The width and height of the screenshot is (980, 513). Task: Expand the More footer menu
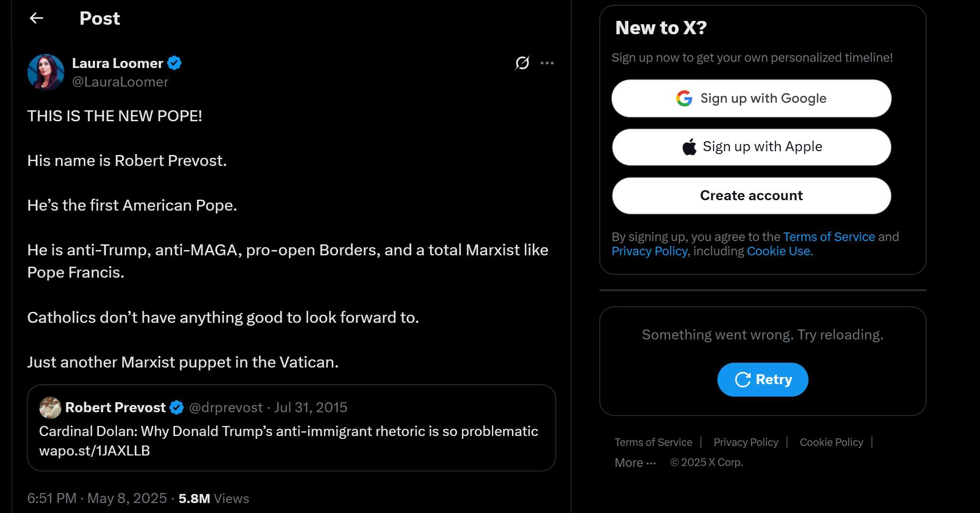coord(635,463)
